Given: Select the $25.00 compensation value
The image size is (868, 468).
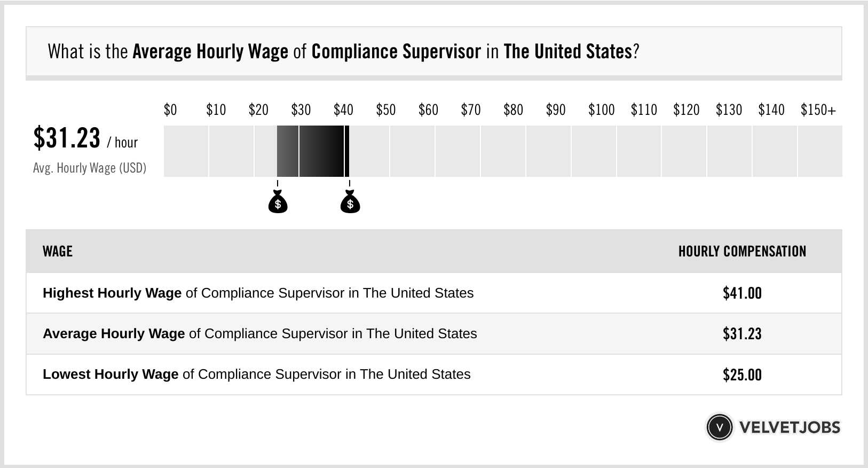Looking at the screenshot, I should point(742,375).
